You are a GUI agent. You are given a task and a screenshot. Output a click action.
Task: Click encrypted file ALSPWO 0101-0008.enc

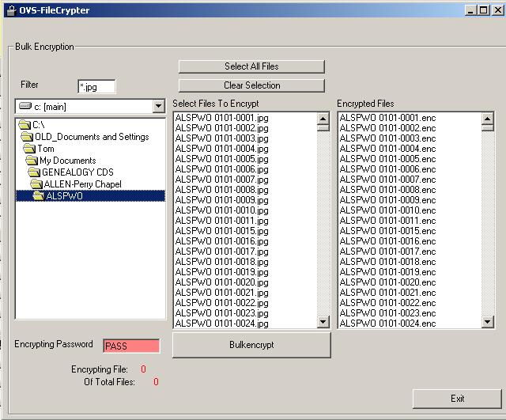coord(387,190)
